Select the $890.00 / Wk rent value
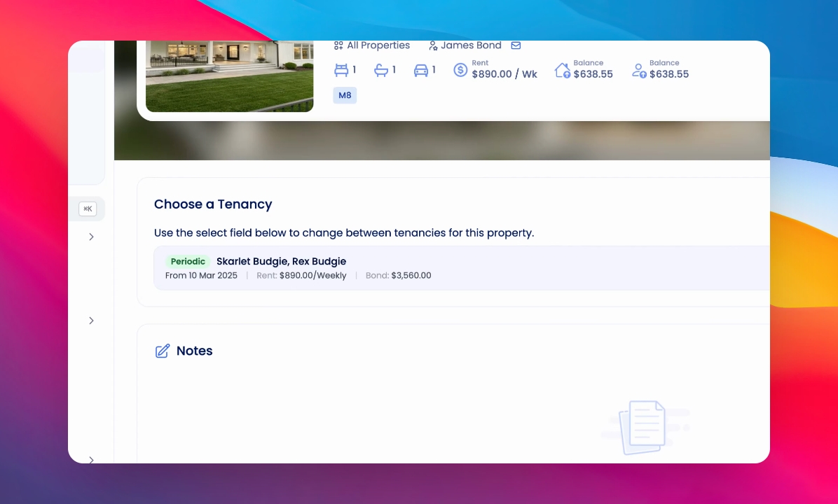Image resolution: width=838 pixels, height=504 pixels. pyautogui.click(x=504, y=74)
